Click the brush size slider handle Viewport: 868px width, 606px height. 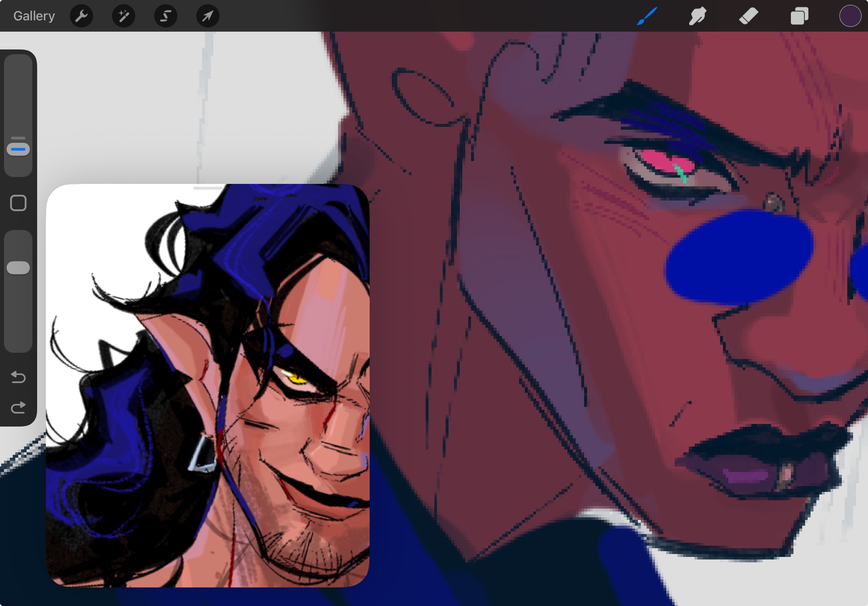point(18,149)
